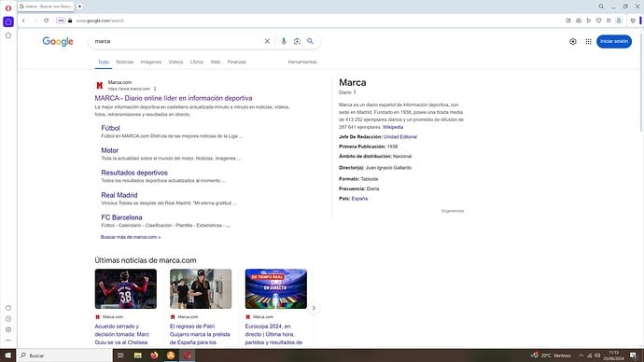Open the FC Barcelona sitelink
Screen dimensions: 644x362
pos(121,217)
